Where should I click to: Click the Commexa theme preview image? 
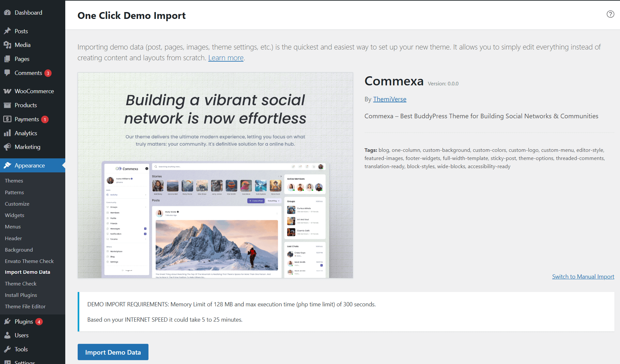[215, 175]
